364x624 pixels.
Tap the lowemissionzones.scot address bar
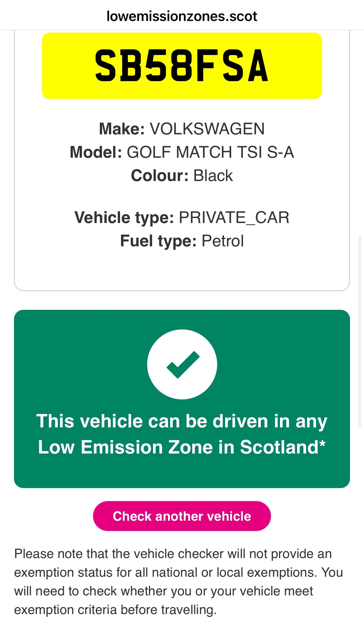tap(182, 16)
